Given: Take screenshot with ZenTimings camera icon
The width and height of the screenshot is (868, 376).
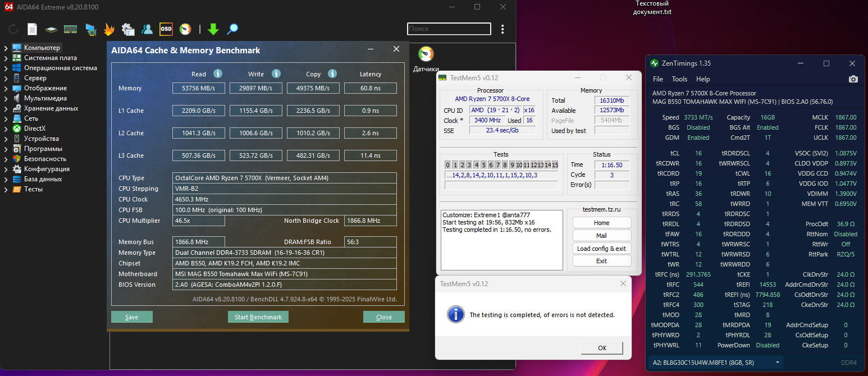Looking at the screenshot, I should (x=853, y=79).
